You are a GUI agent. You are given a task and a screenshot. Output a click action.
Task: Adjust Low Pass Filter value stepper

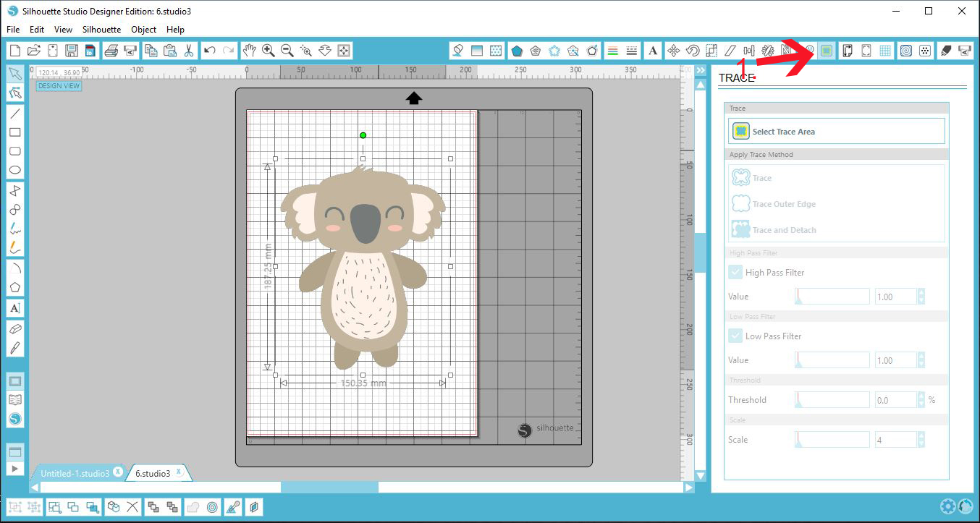[921, 360]
